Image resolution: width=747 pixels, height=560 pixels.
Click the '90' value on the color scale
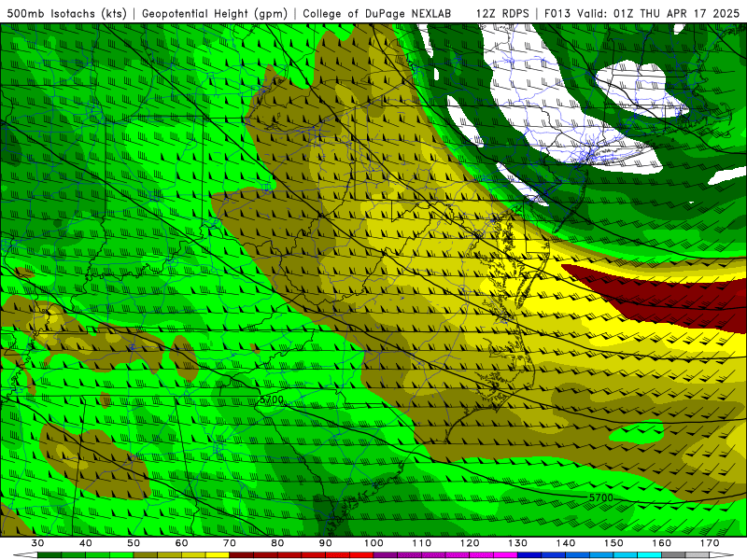(x=326, y=543)
